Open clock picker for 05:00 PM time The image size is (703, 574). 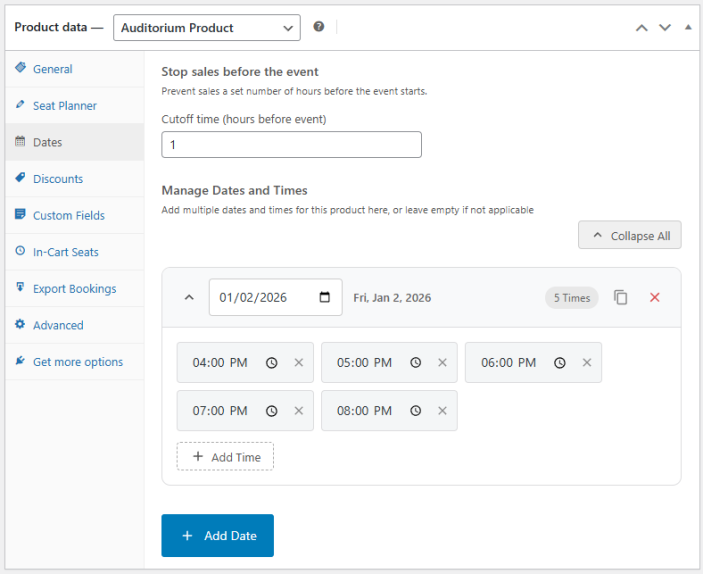(415, 363)
